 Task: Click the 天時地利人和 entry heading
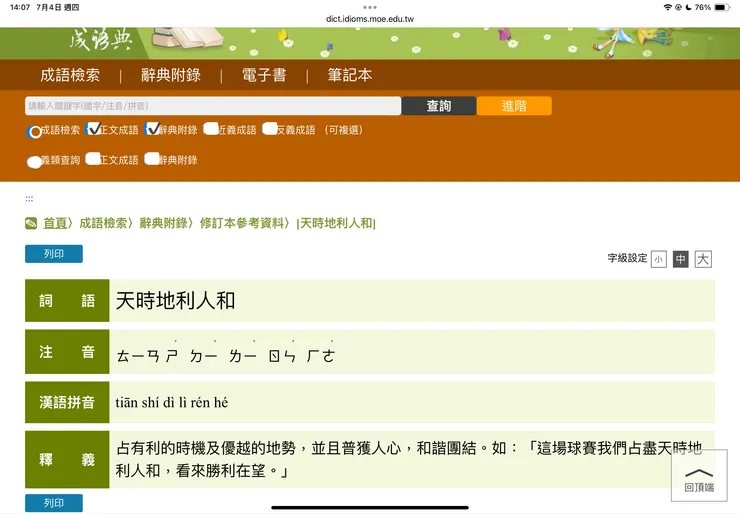(175, 301)
